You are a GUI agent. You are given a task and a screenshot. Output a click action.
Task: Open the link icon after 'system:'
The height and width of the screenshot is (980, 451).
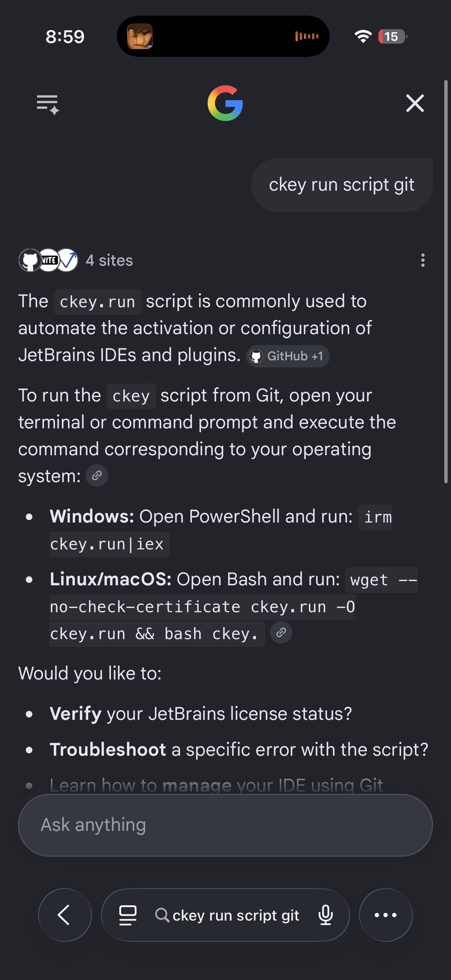point(97,475)
